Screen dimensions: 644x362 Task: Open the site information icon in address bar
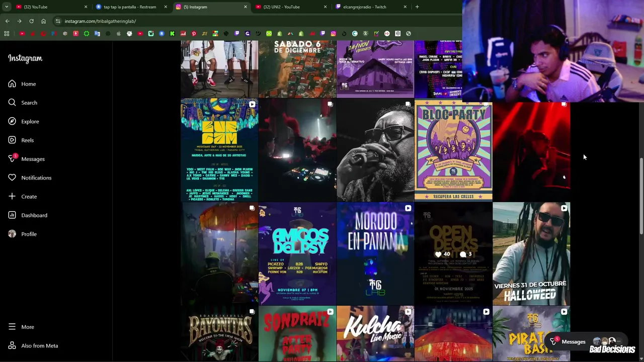[58, 21]
